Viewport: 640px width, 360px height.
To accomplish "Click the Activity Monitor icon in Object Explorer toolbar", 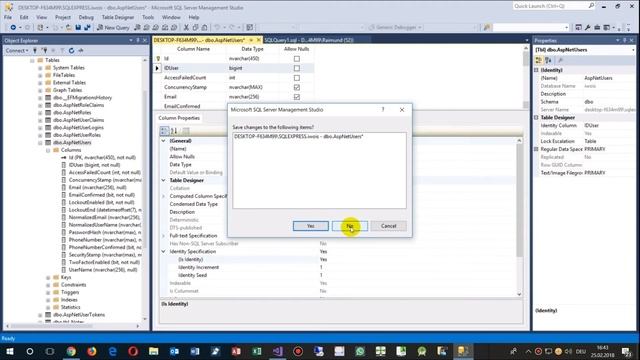I will click(81, 51).
